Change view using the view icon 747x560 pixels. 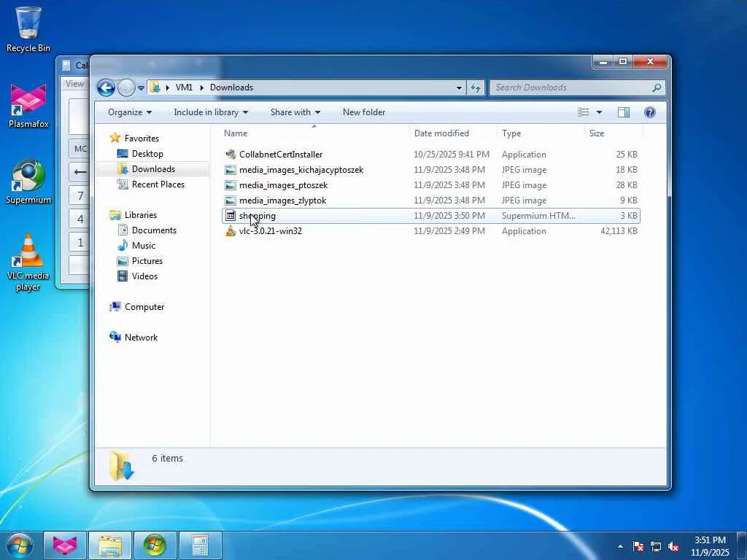click(x=583, y=112)
